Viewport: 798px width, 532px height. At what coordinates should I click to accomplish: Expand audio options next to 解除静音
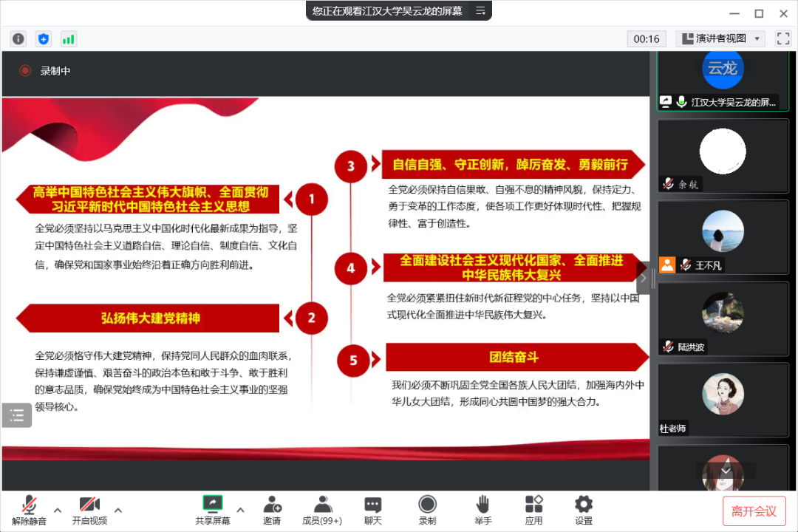[x=58, y=510]
